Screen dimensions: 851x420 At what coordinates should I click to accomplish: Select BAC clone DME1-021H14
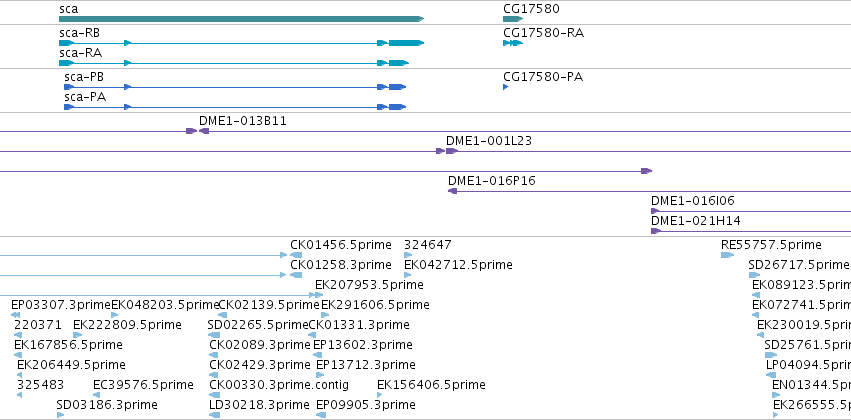[x=696, y=221]
